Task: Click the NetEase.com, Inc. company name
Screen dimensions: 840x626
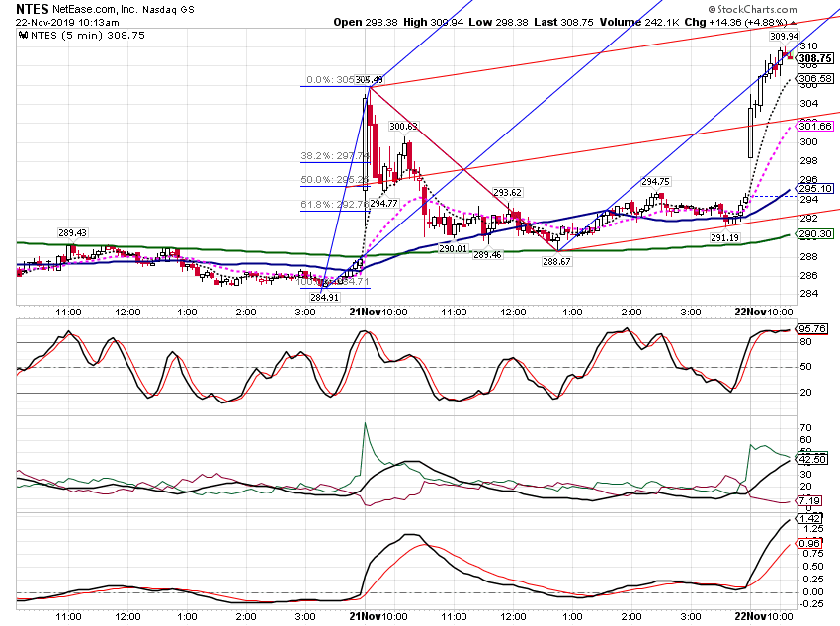Action: 96,10
